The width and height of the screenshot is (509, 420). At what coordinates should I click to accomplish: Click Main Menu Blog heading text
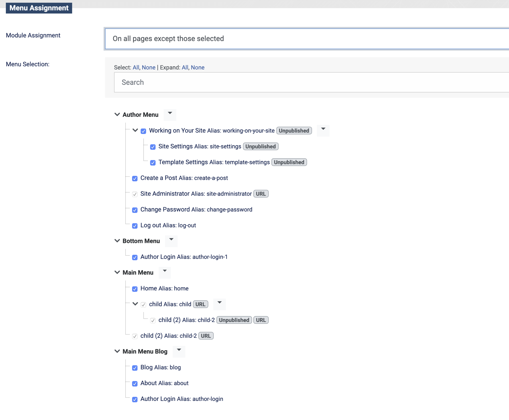(x=145, y=351)
